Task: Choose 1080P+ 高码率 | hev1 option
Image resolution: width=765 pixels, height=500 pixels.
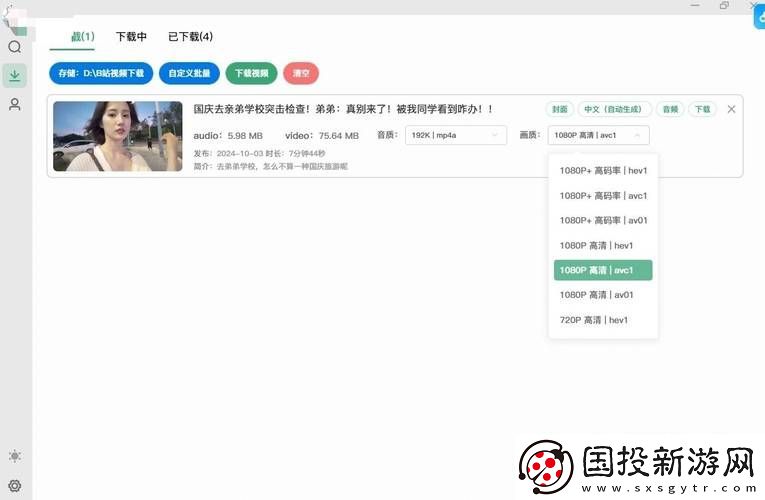Action: pos(603,171)
